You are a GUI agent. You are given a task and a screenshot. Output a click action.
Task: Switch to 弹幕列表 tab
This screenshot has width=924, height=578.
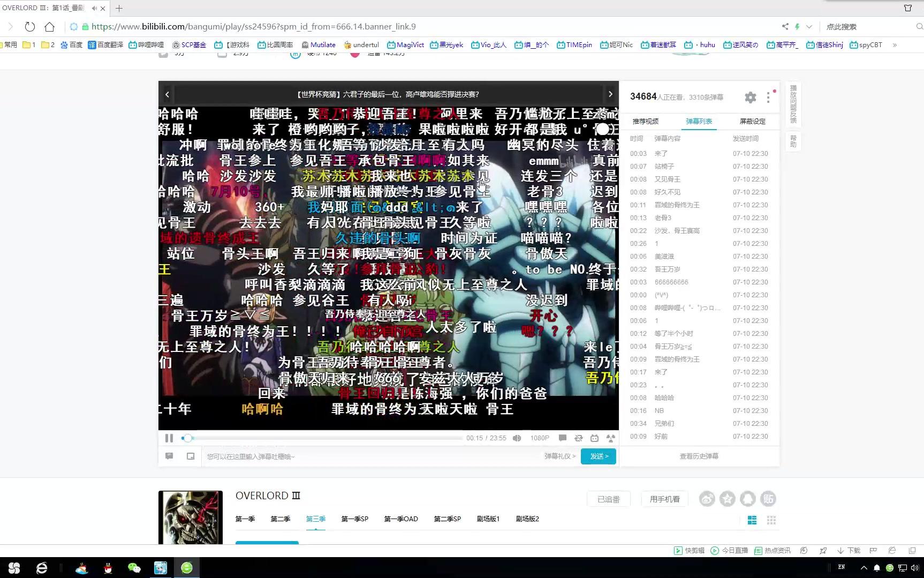(x=699, y=122)
